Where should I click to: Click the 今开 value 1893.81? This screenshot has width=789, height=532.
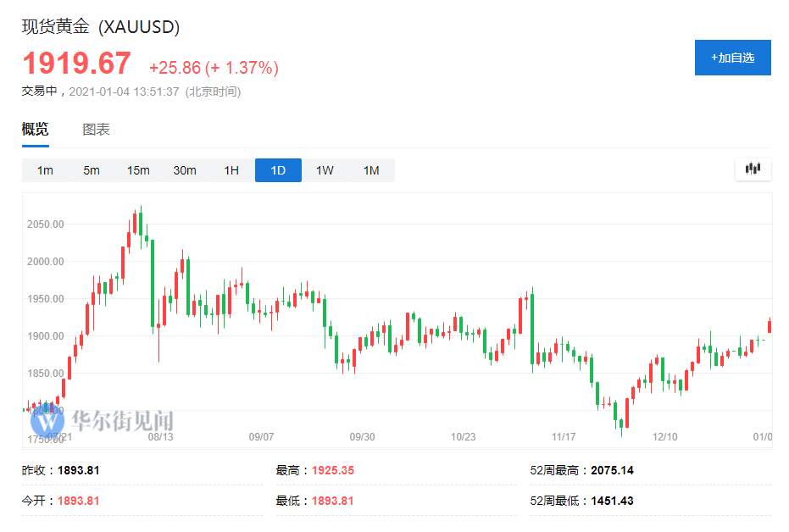pyautogui.click(x=79, y=501)
